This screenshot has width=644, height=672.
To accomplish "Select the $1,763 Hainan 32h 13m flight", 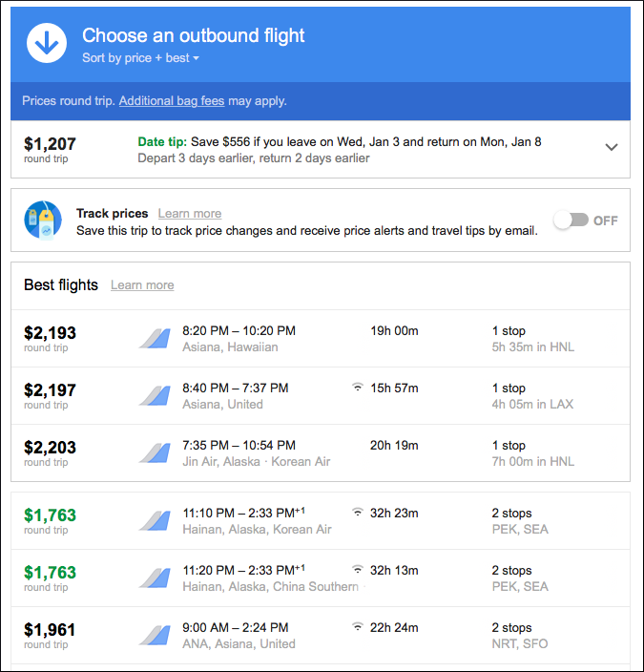I will (x=321, y=578).
